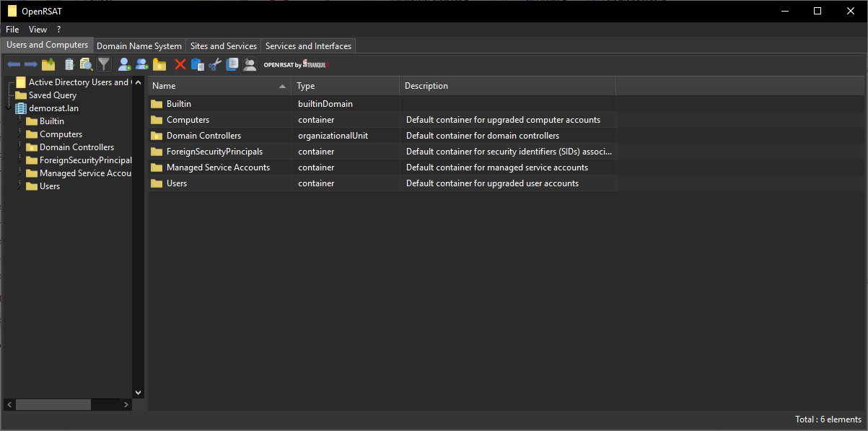Sort list by the Name column header
Viewport: 868px width, 431px height.
click(x=216, y=86)
